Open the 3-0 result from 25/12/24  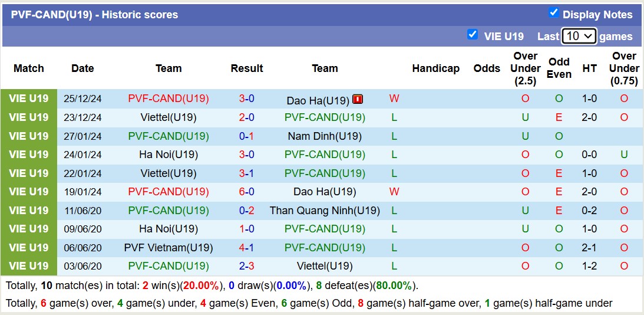[246, 99]
